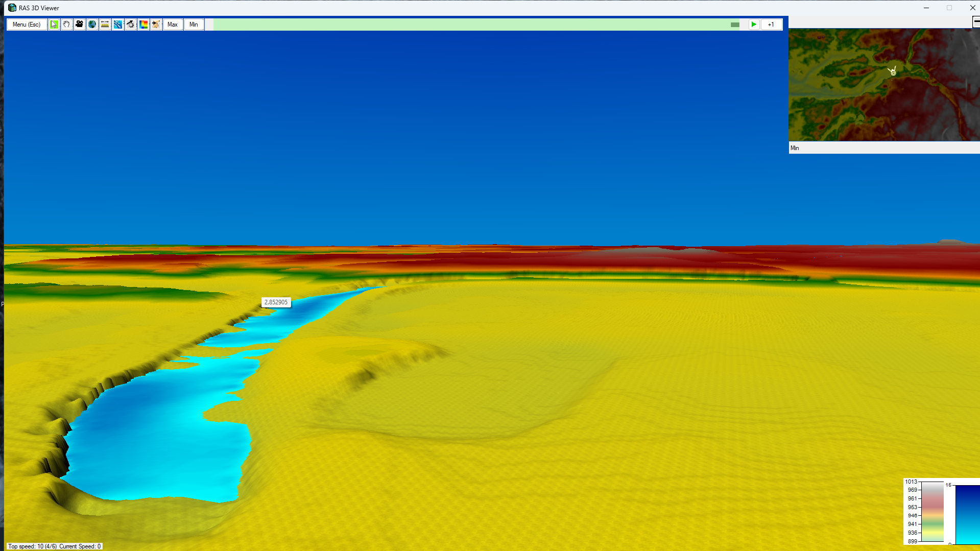Click the dark green time slider handle

pyautogui.click(x=735, y=25)
